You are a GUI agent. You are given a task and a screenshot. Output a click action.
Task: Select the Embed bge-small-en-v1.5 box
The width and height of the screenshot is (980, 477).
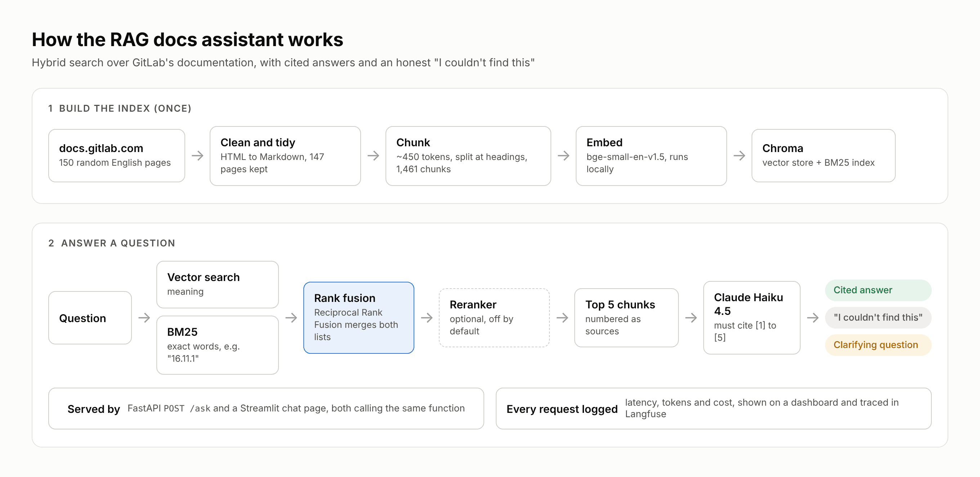click(x=651, y=156)
